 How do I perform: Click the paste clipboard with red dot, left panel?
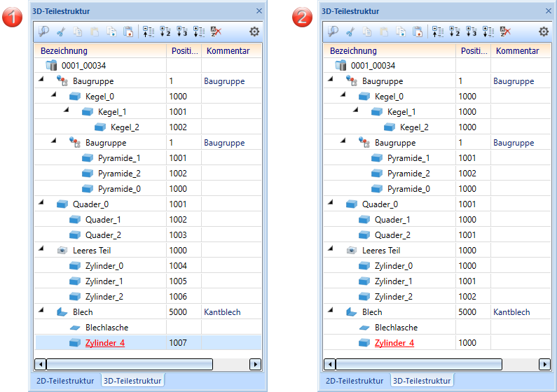[128, 31]
